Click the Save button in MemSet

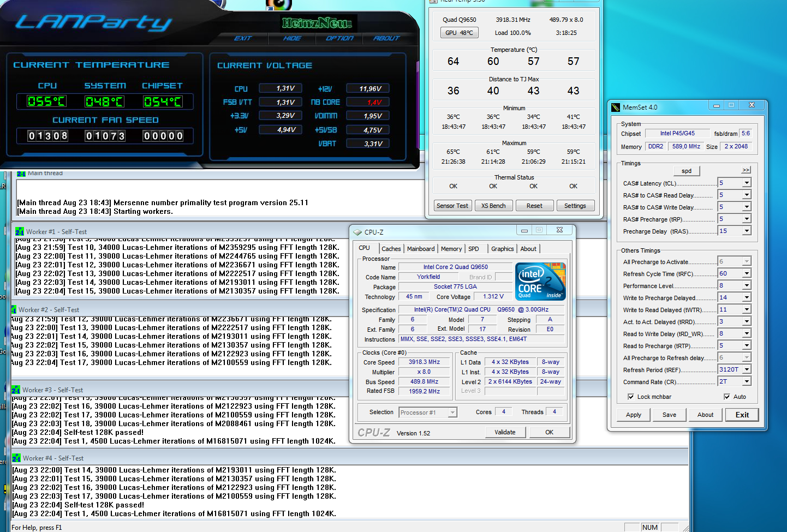tap(669, 415)
